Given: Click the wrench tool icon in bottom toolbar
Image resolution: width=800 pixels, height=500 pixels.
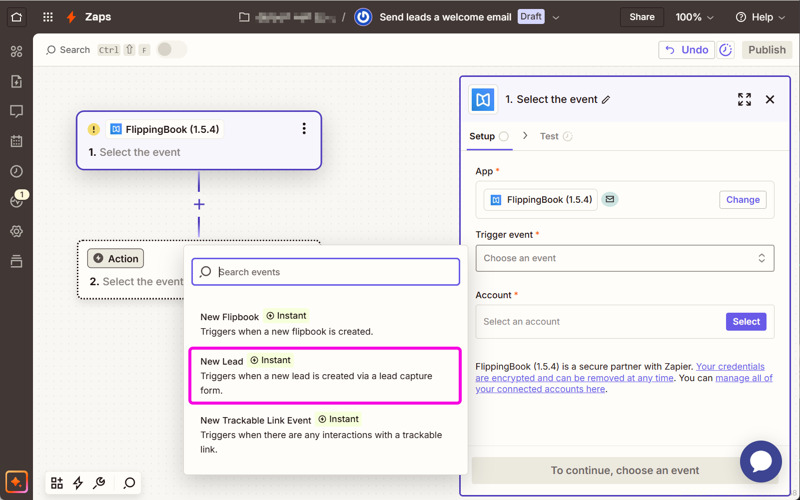Looking at the screenshot, I should [99, 483].
